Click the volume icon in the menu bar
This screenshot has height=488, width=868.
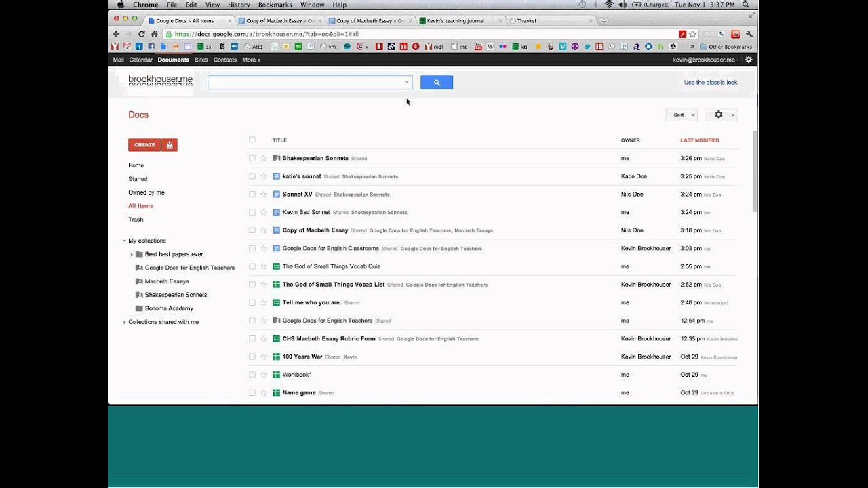tap(622, 5)
